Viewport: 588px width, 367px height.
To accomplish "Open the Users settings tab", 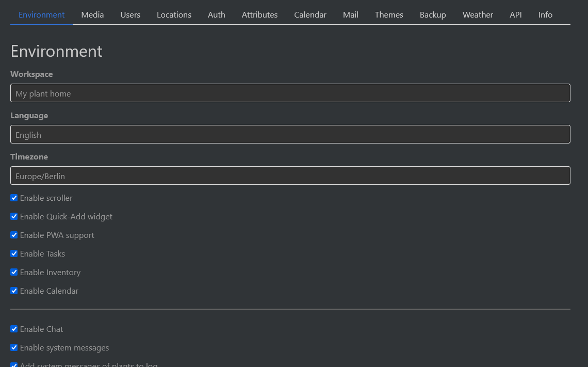I will [130, 14].
